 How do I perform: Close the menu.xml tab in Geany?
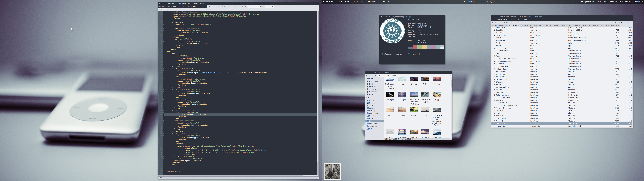(167, 9)
